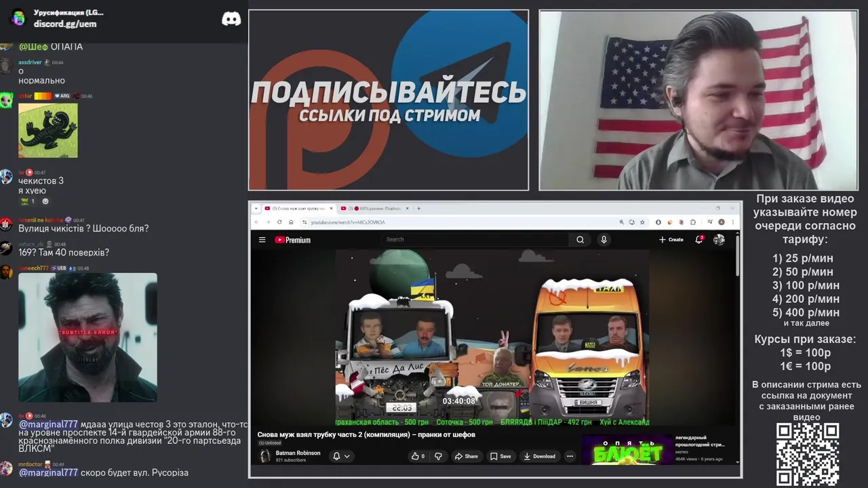Go back in the browser
868x488 pixels.
click(257, 222)
